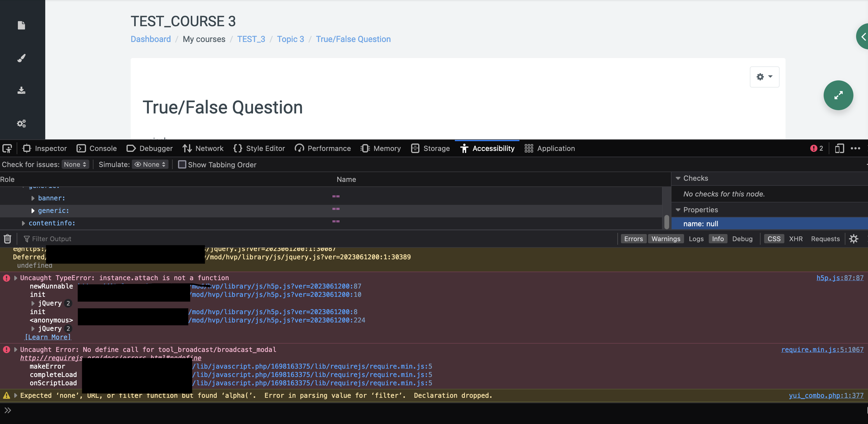The width and height of the screenshot is (868, 424).
Task: Switch to the Performance tab
Action: click(x=322, y=148)
